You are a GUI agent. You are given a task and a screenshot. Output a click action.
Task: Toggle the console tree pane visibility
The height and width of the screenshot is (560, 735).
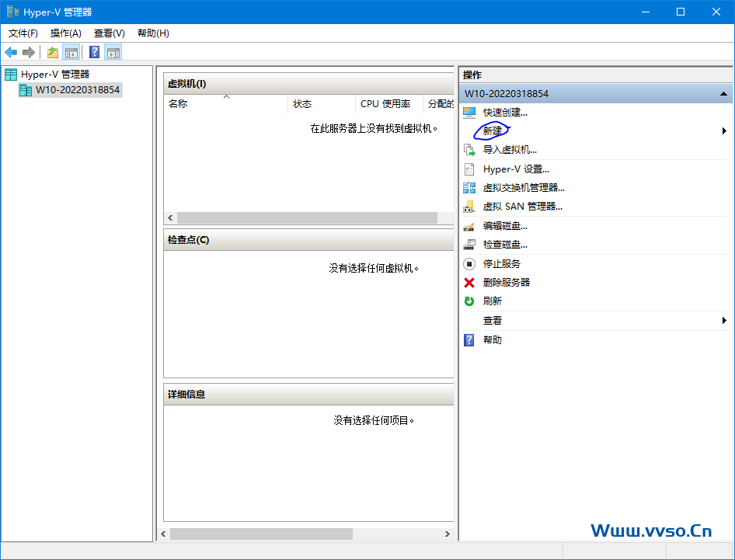71,52
